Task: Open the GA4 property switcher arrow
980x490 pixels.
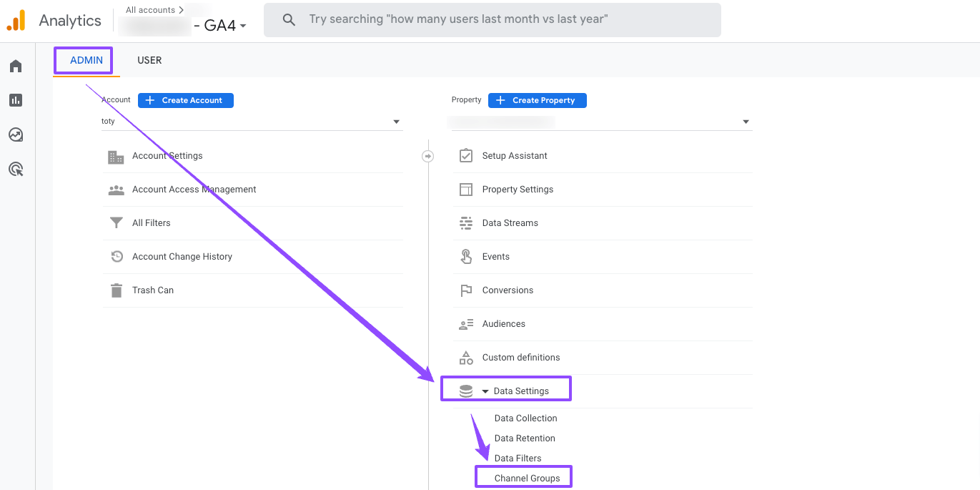Action: (x=243, y=26)
